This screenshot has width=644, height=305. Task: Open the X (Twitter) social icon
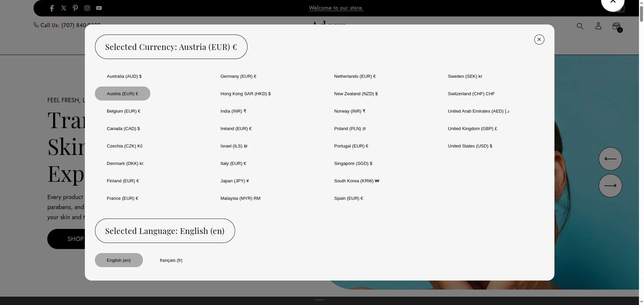(x=64, y=8)
